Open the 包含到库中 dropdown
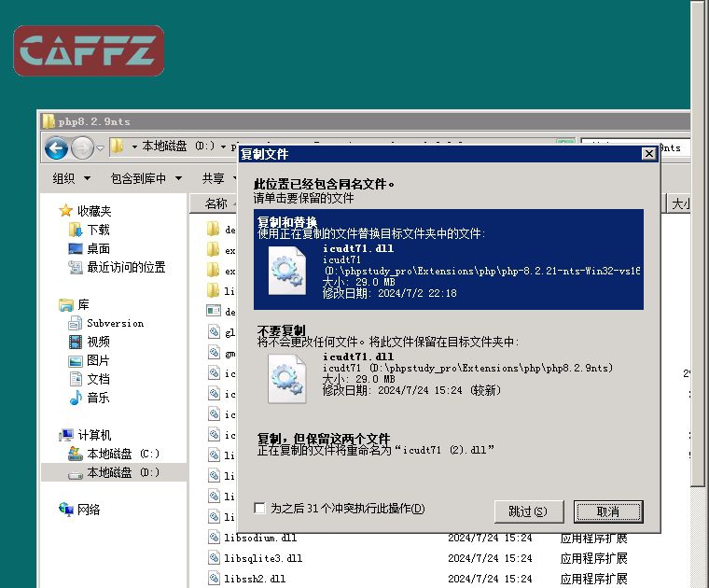Screen dimensions: 709x588 coord(145,178)
